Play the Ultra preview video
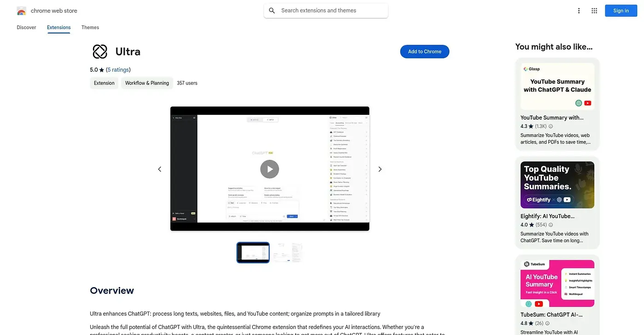 (x=270, y=169)
